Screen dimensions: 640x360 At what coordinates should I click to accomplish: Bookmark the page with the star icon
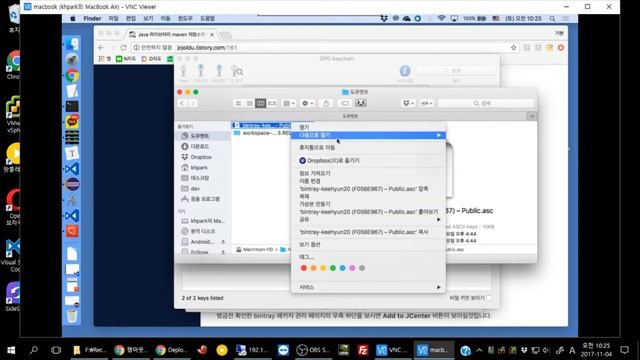pos(513,48)
